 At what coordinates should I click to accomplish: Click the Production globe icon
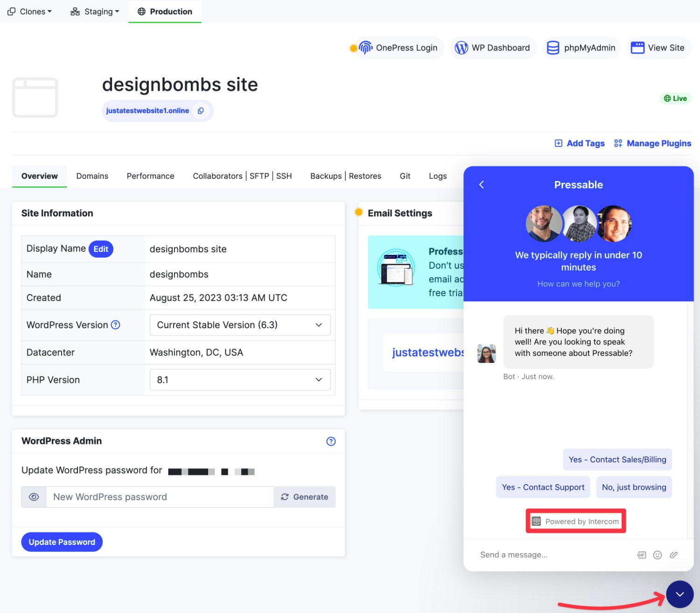click(142, 11)
